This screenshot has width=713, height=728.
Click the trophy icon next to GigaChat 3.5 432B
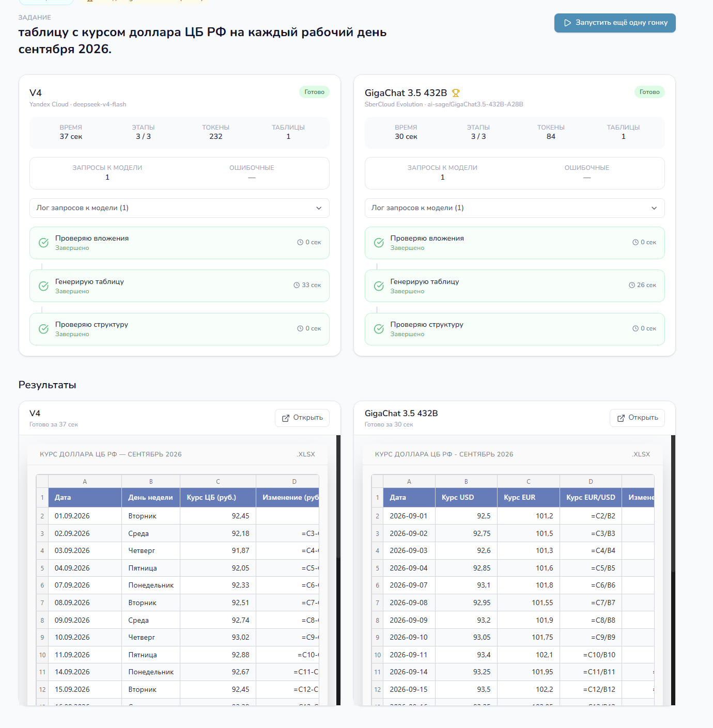[x=456, y=93]
